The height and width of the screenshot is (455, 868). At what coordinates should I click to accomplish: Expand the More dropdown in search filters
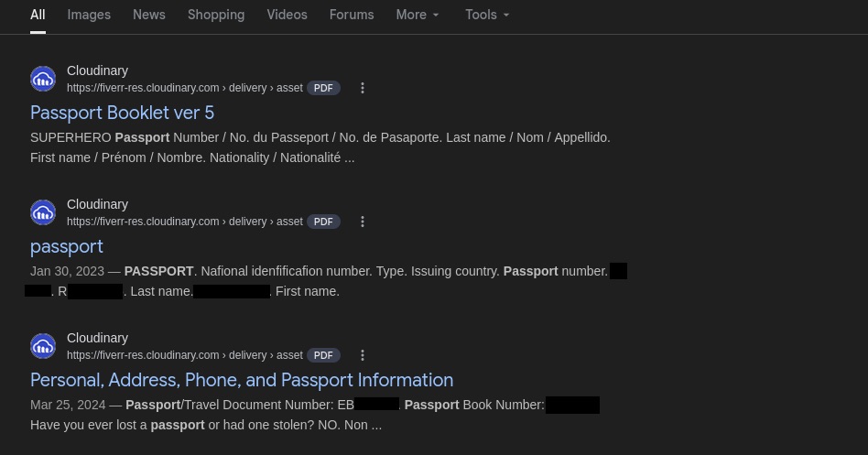pyautogui.click(x=418, y=15)
